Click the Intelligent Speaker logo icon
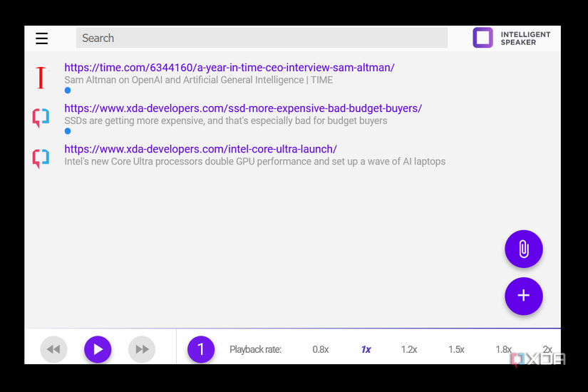The width and height of the screenshot is (588, 392). (483, 38)
